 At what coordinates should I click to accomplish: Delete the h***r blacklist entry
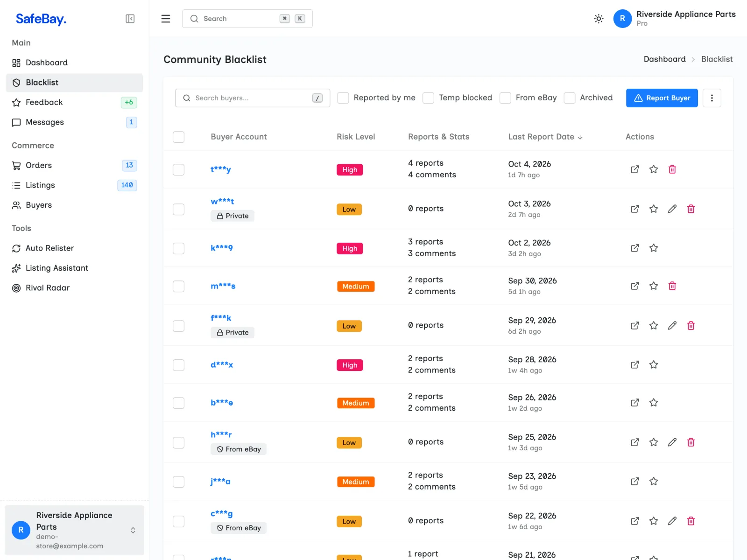tap(691, 442)
